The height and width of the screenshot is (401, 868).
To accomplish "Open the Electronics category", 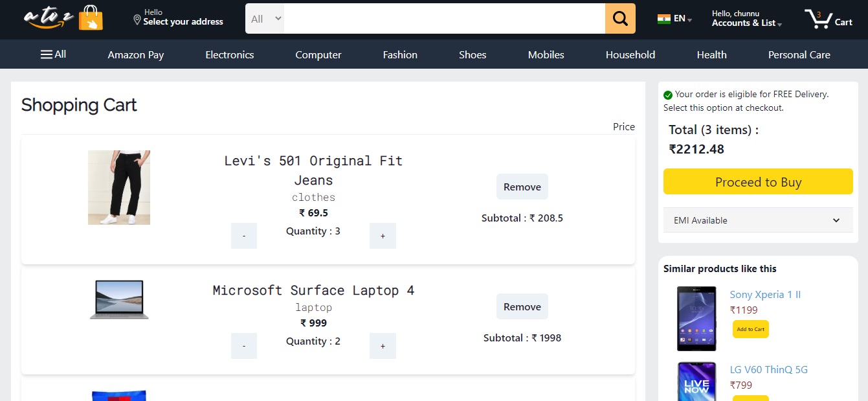I will [x=230, y=55].
